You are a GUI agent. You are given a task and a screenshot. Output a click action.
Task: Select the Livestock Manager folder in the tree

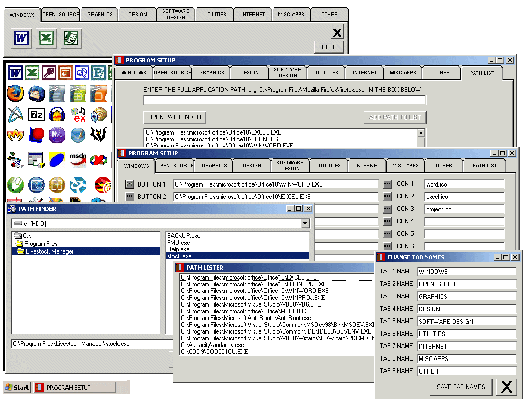click(x=49, y=251)
